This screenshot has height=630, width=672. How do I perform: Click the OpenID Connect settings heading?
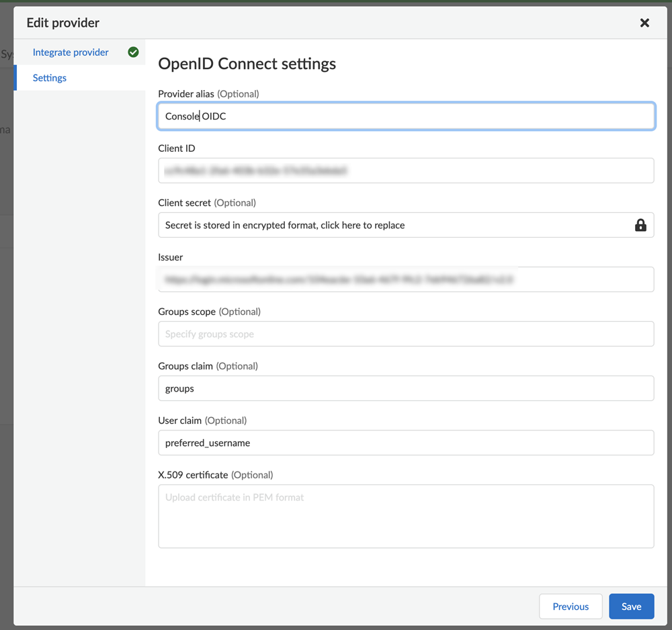click(247, 64)
